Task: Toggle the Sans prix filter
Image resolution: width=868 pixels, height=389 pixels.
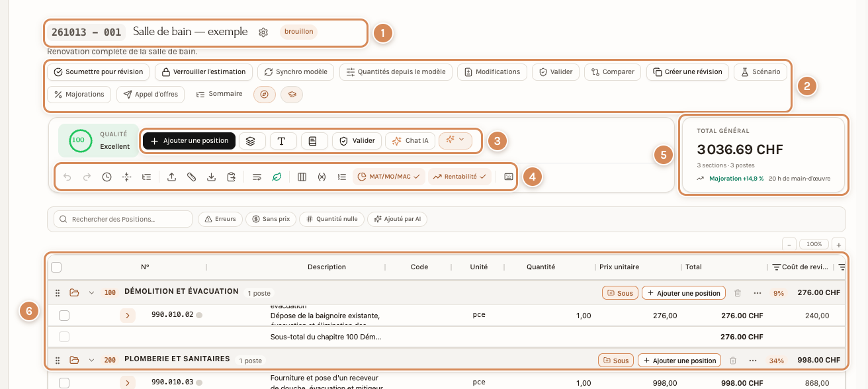Action: 271,219
